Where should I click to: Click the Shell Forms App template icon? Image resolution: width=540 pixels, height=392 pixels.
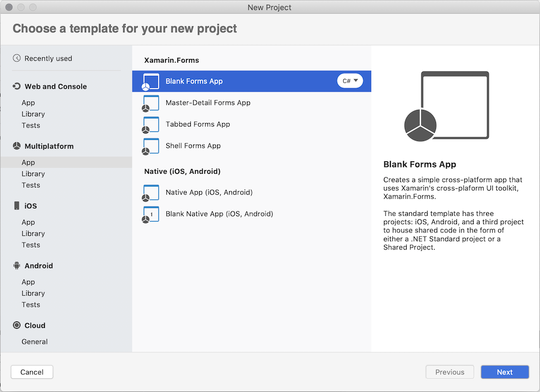click(x=151, y=146)
